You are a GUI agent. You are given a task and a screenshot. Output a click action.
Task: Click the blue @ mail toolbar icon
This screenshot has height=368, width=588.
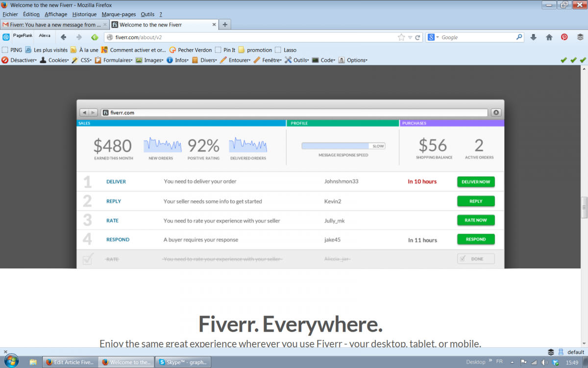click(6, 37)
